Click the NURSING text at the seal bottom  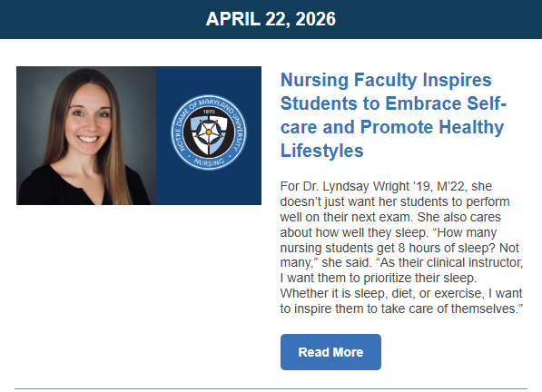point(209,161)
